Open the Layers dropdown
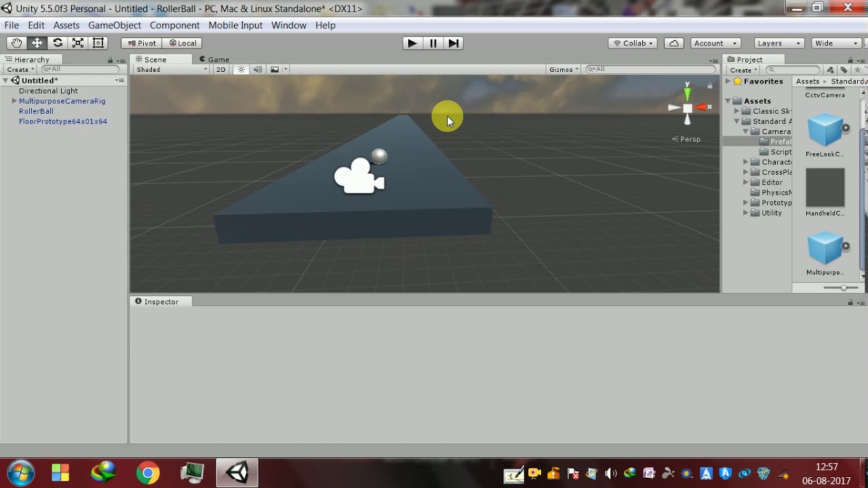 pos(778,43)
